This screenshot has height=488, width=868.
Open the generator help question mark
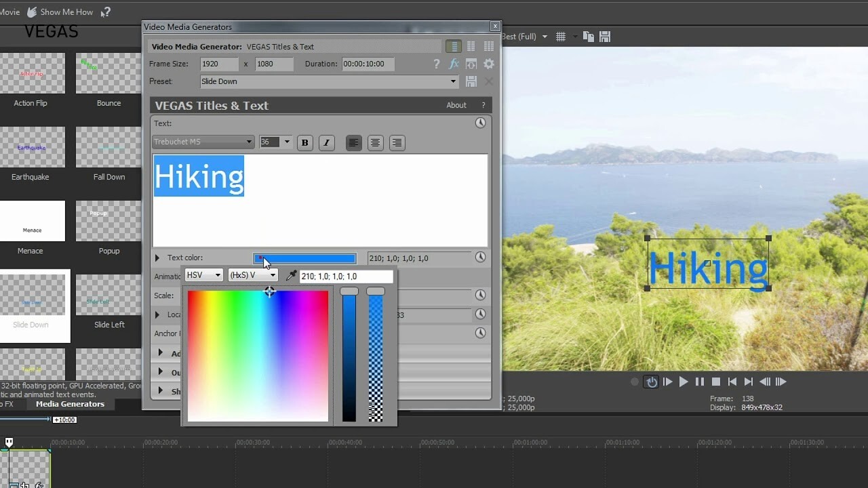437,64
